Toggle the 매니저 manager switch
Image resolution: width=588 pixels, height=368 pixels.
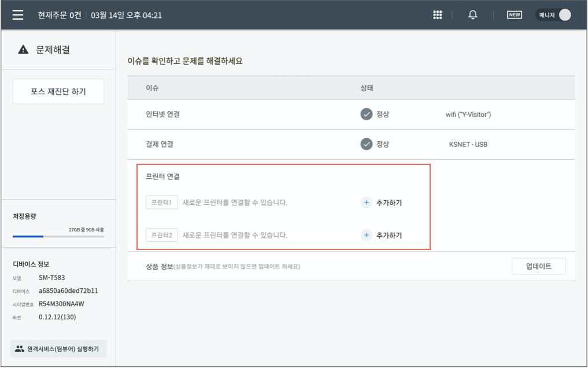[553, 15]
